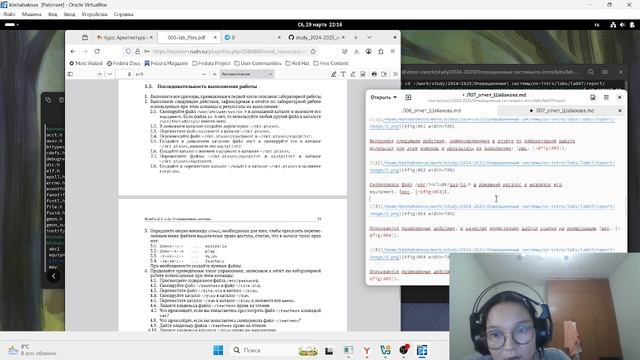Go to next PDF page
This screenshot has height=360, width=640.
pos(110,74)
